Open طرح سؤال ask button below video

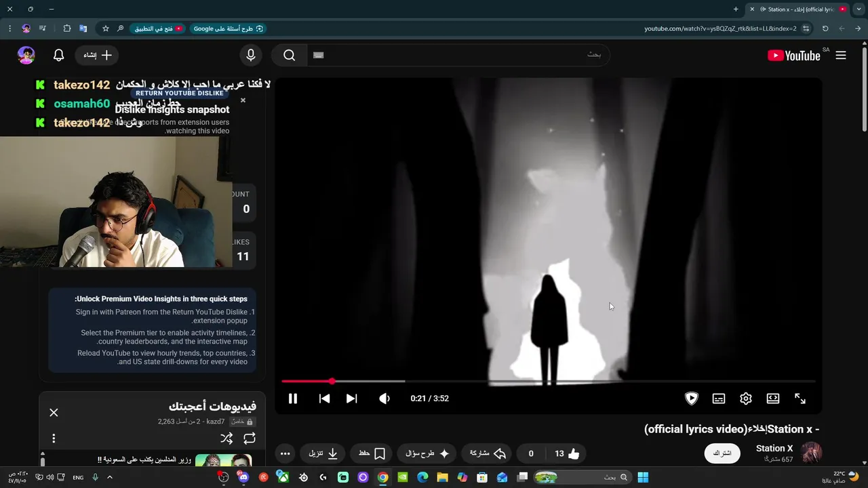[x=427, y=453]
